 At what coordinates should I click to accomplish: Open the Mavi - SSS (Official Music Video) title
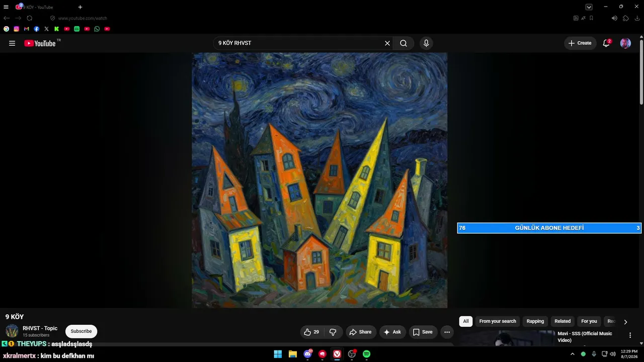click(585, 337)
